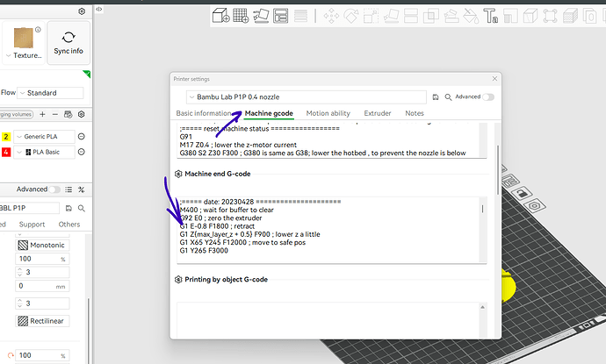Click the Sync info button
This screenshot has height=364, width=606.
tap(69, 42)
